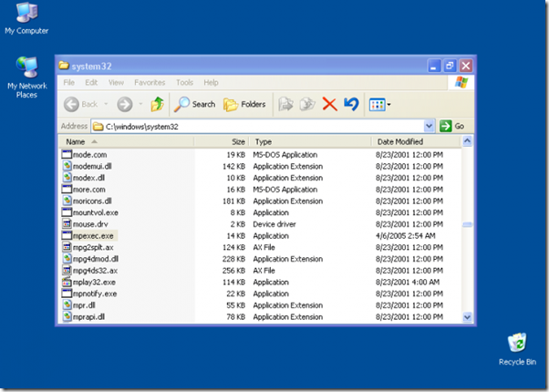The image size is (549, 392).
Task: Select the mpg4ds32.ax file icon
Action: pyautogui.click(x=67, y=270)
